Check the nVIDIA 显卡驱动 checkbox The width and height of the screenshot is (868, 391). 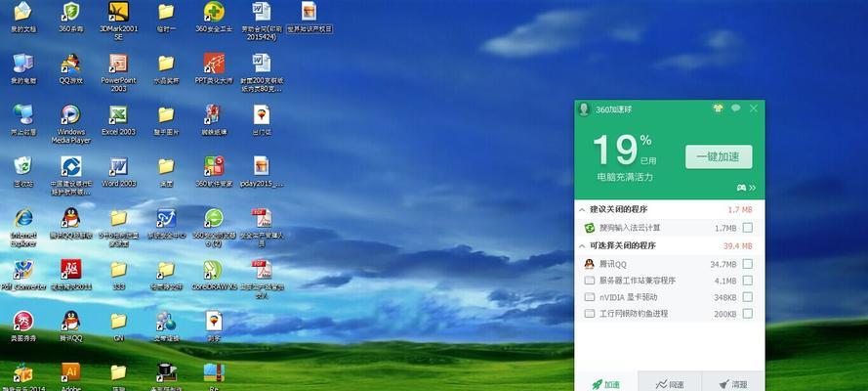click(x=747, y=297)
